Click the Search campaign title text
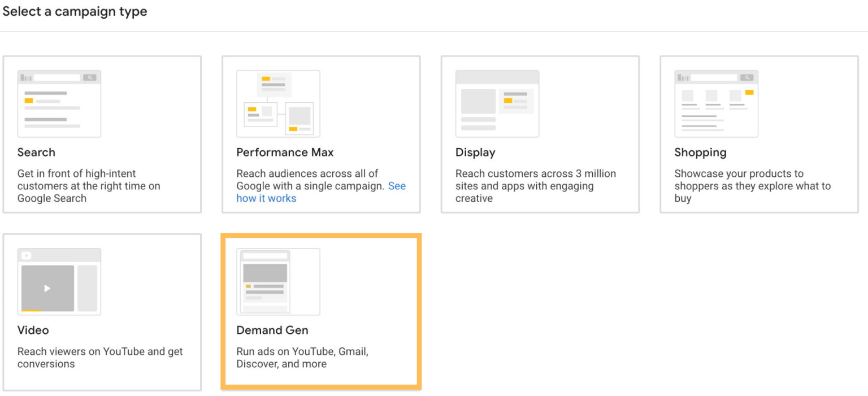 coord(36,152)
